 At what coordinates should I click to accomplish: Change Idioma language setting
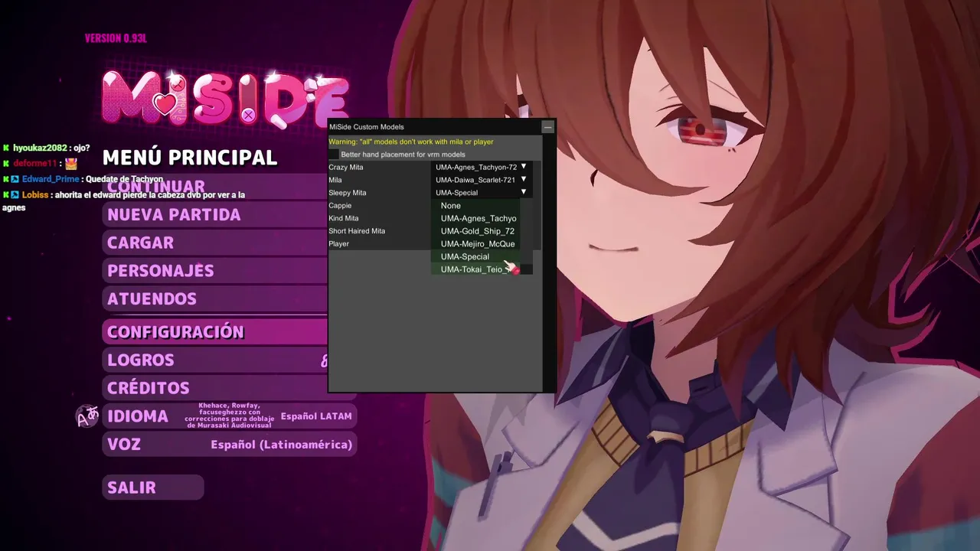(x=230, y=416)
